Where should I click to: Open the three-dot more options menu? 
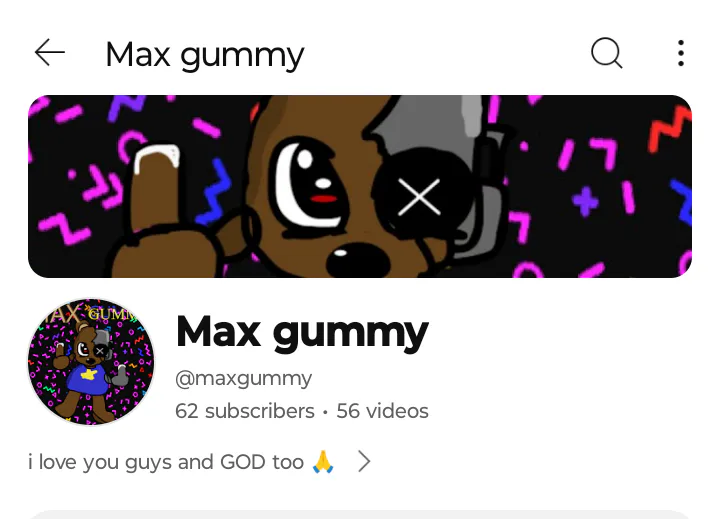(x=681, y=53)
